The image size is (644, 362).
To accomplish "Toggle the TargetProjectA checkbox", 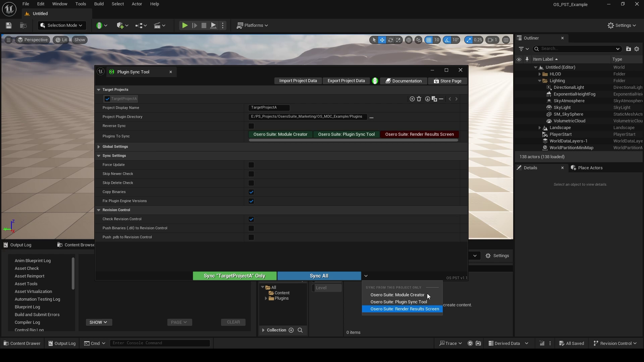I will (107, 99).
